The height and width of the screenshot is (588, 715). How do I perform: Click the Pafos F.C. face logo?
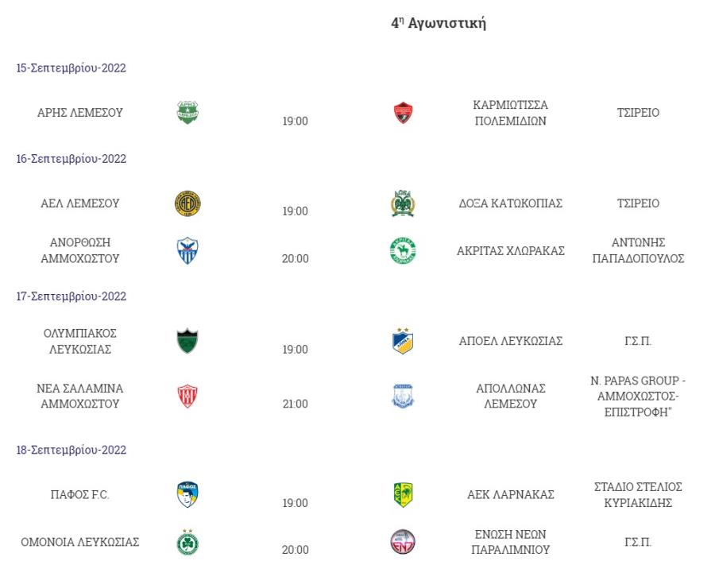pyautogui.click(x=187, y=494)
